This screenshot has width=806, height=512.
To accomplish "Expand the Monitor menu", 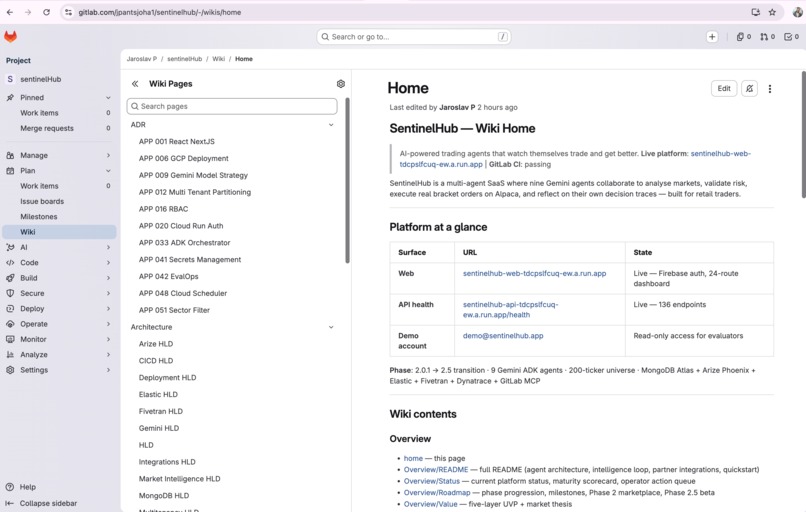I will (x=108, y=339).
